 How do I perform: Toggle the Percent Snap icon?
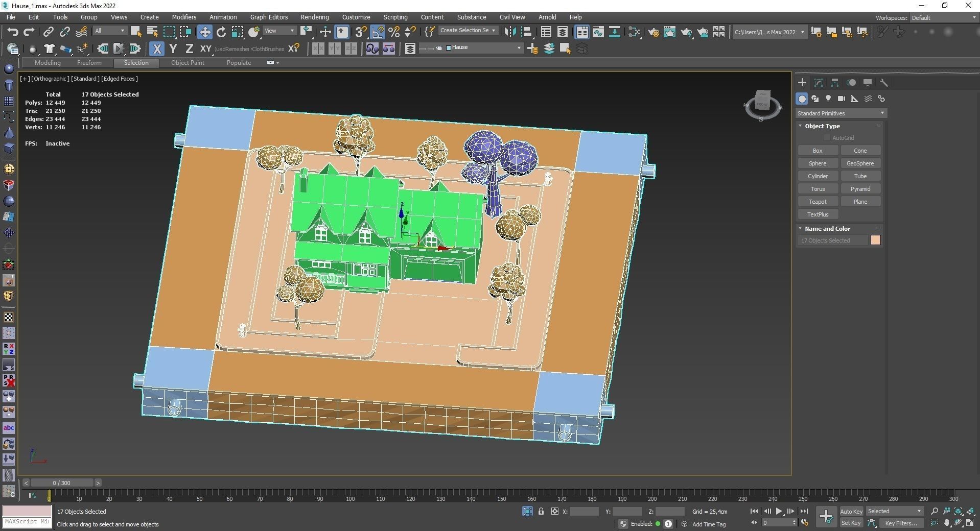pos(394,32)
